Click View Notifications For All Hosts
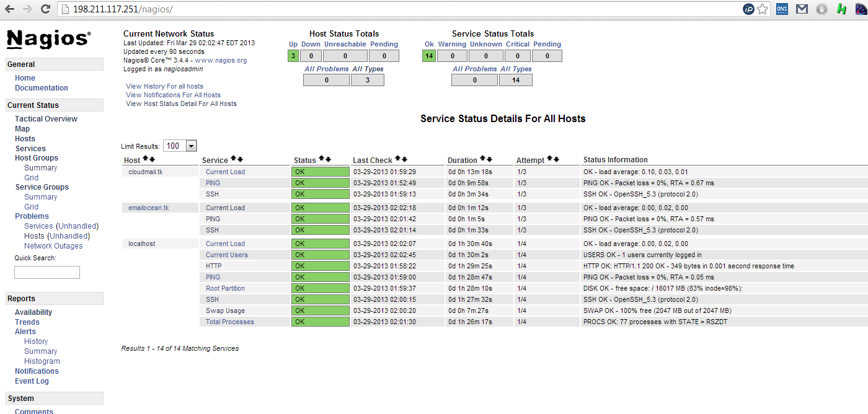This screenshot has height=414, width=868. pos(173,95)
